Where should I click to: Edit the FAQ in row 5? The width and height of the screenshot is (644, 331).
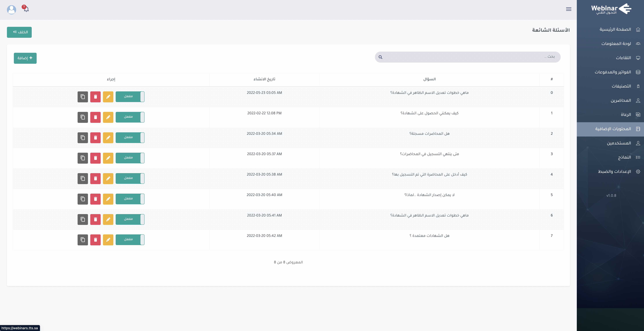(x=108, y=199)
